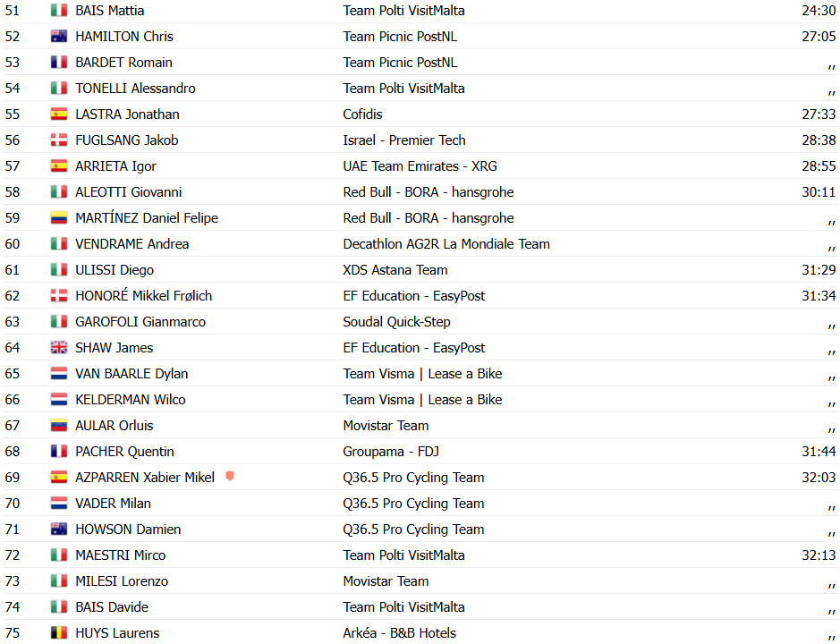Open Groupama - FDJ team link
840x644 pixels.
coord(391,451)
